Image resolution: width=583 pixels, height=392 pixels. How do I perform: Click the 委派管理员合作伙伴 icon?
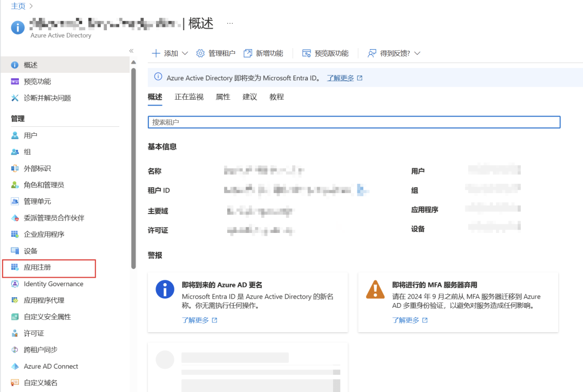pyautogui.click(x=15, y=218)
